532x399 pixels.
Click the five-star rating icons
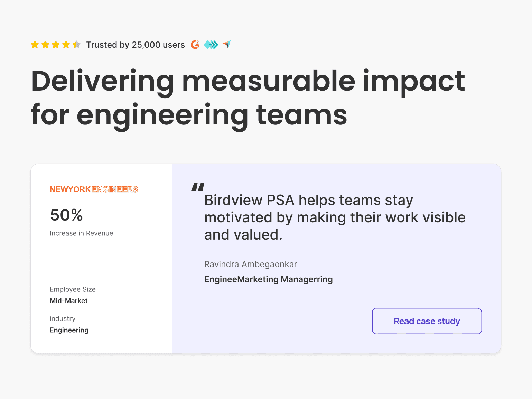[56, 45]
